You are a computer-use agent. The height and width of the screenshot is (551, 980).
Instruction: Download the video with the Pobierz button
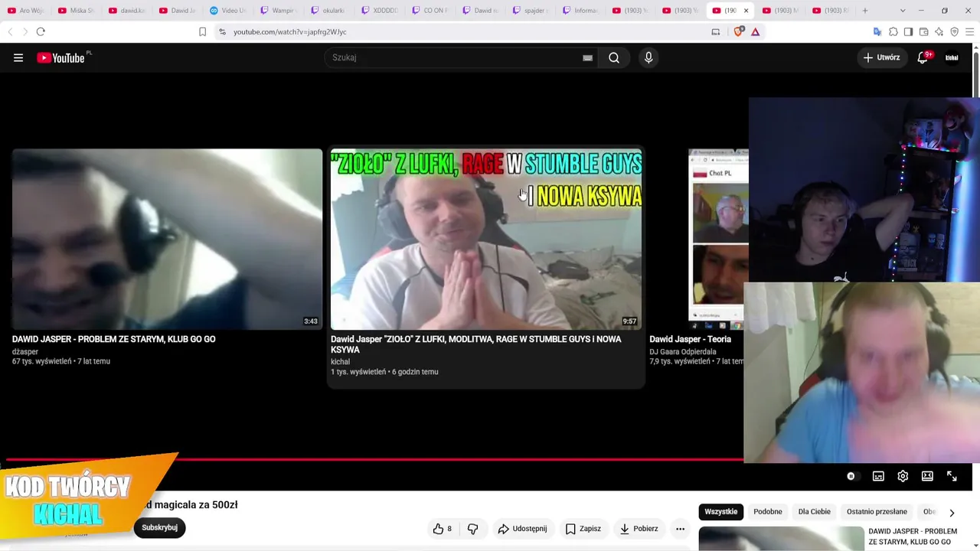point(639,529)
